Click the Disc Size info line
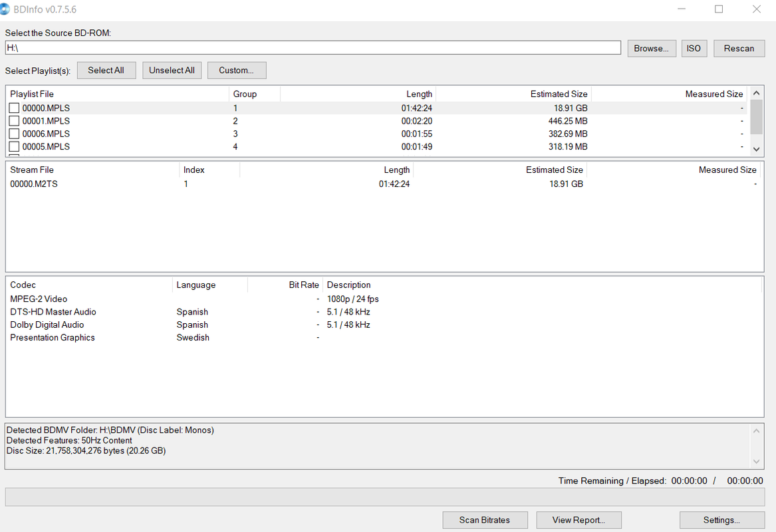The width and height of the screenshot is (776, 532). pos(86,451)
